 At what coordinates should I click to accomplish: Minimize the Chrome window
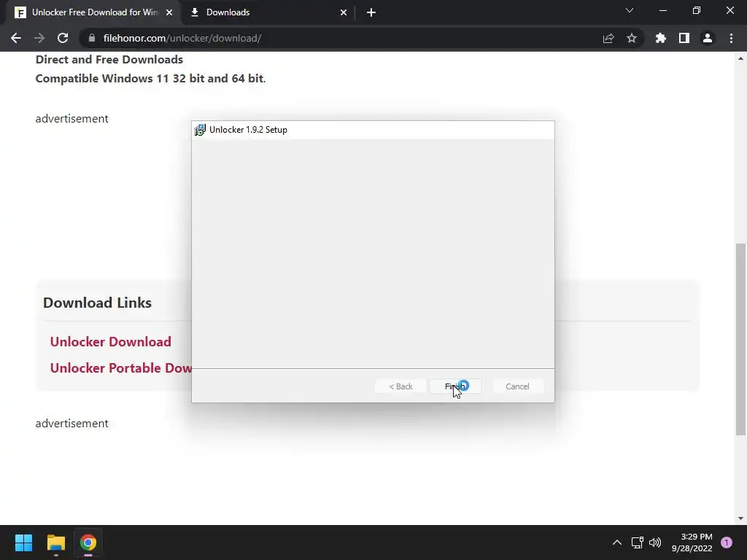coord(663,10)
